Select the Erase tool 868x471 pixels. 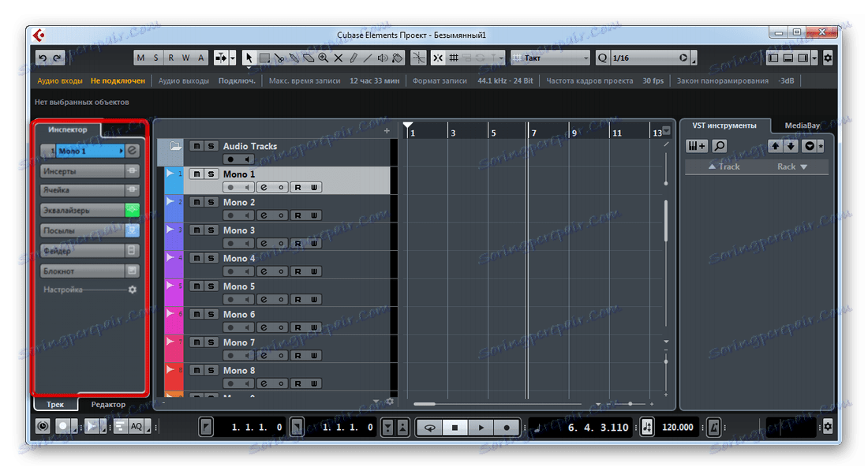309,58
